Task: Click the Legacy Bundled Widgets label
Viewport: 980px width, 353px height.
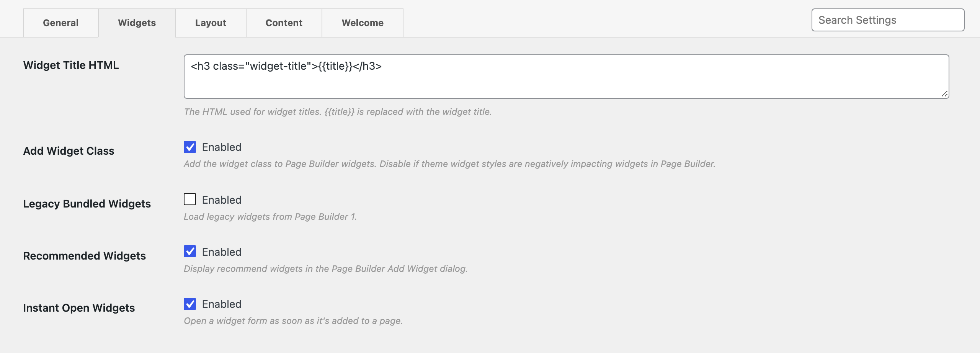Action: [x=87, y=204]
